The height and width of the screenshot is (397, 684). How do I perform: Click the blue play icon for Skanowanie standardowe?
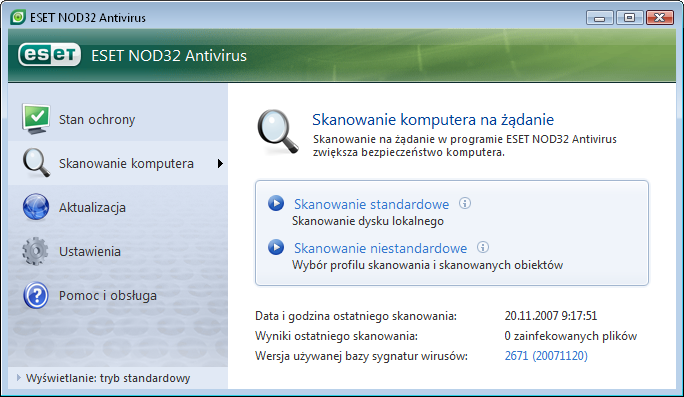click(x=276, y=203)
